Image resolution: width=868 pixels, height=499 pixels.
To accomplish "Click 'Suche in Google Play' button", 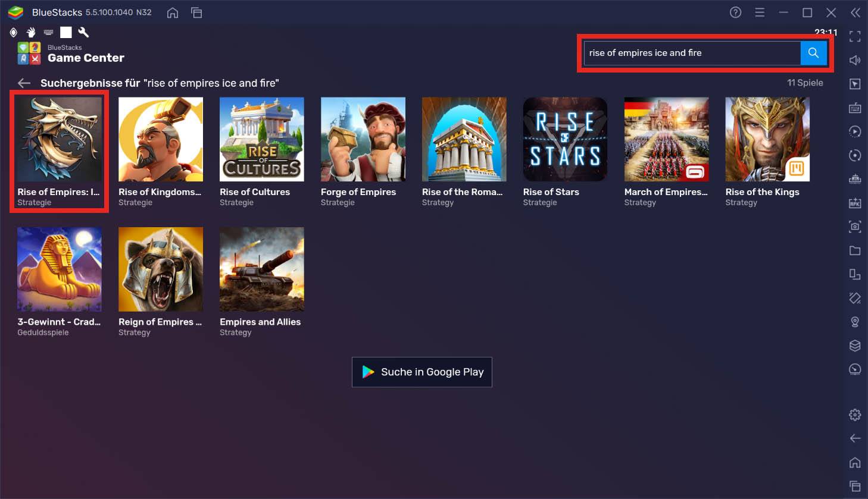I will point(422,372).
